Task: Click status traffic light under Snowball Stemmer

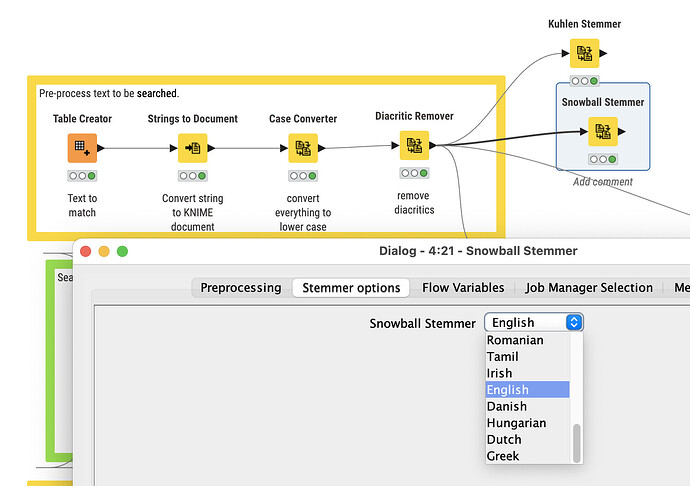Action: click(x=603, y=159)
